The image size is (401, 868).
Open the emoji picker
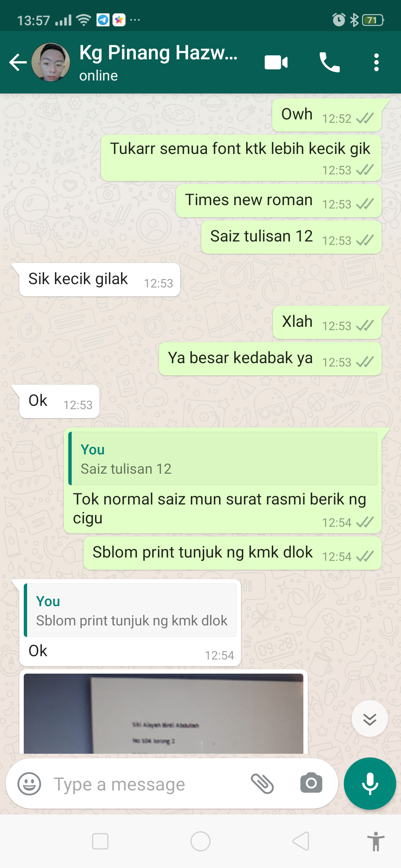29,784
